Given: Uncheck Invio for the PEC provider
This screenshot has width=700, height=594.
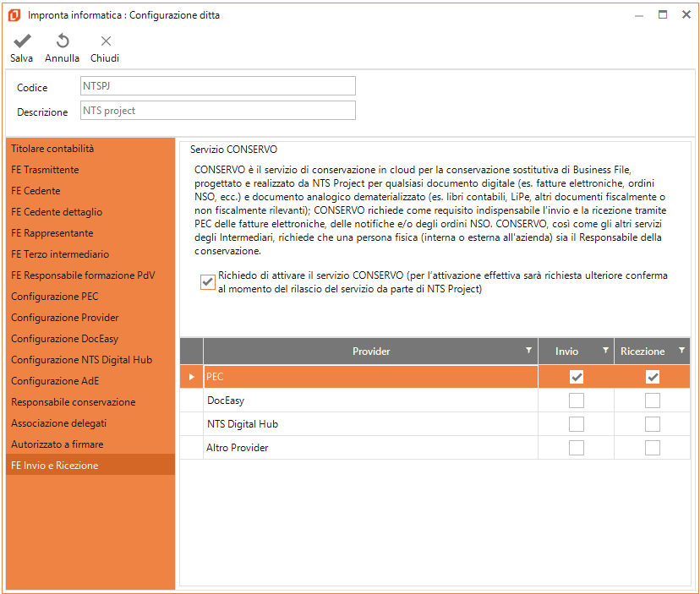Looking at the screenshot, I should click(x=576, y=377).
